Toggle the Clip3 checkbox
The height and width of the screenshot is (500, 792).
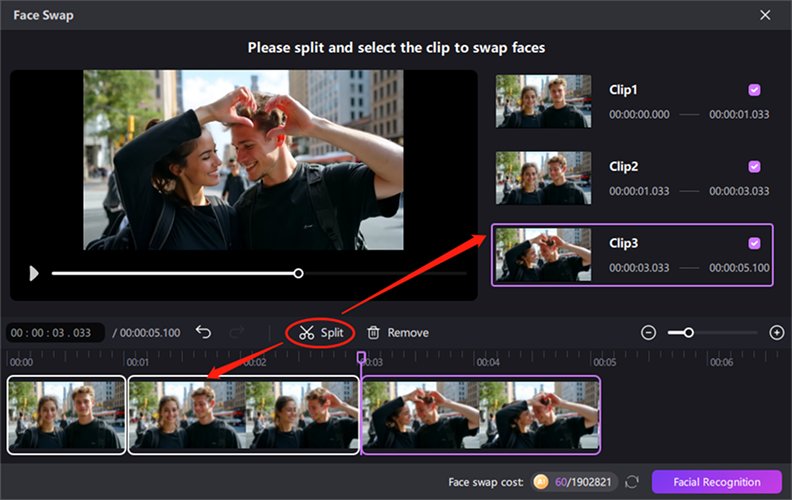(754, 243)
